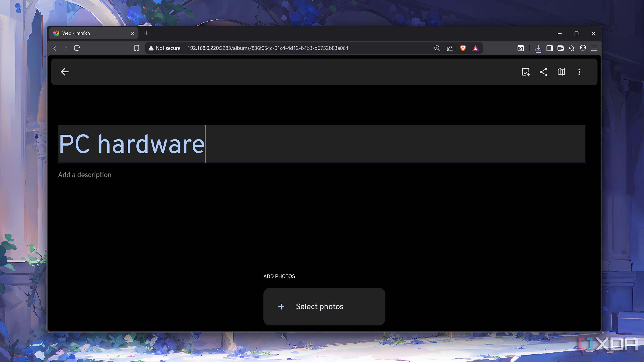Toggle the browser sidebar panel icon
This screenshot has width=644, height=362.
coord(550,48)
